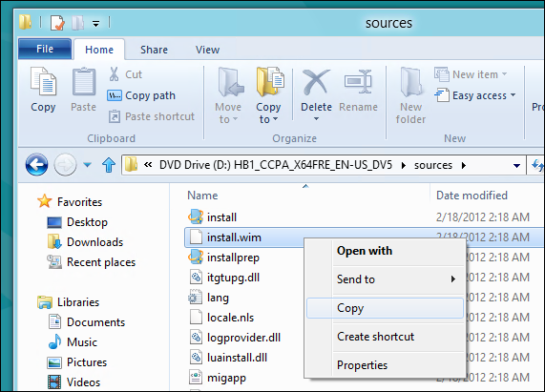Expand the address bar history dropdown
545x392 pixels.
517,166
